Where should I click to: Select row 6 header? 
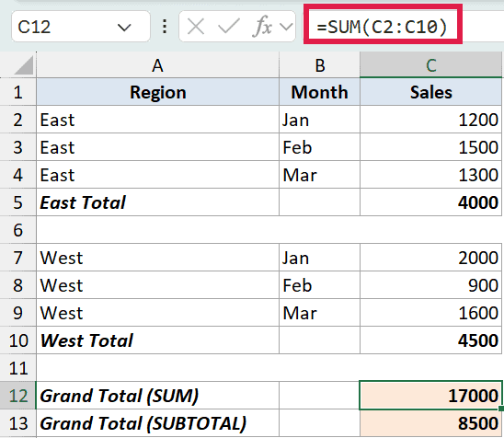(x=18, y=230)
